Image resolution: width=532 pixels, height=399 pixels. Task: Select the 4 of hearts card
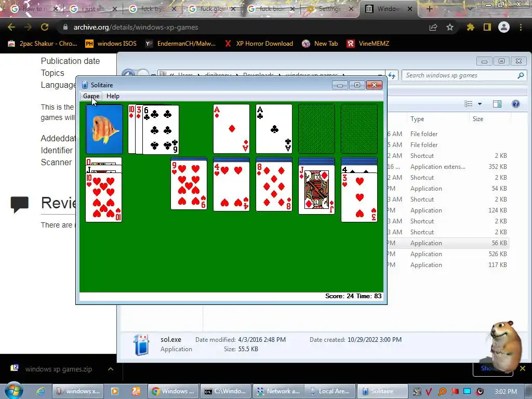point(231,187)
